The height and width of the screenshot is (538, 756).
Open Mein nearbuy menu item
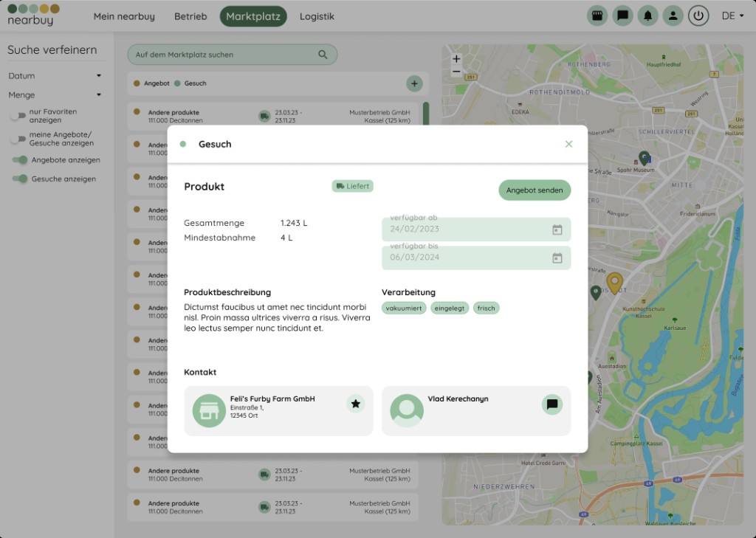pyautogui.click(x=124, y=16)
